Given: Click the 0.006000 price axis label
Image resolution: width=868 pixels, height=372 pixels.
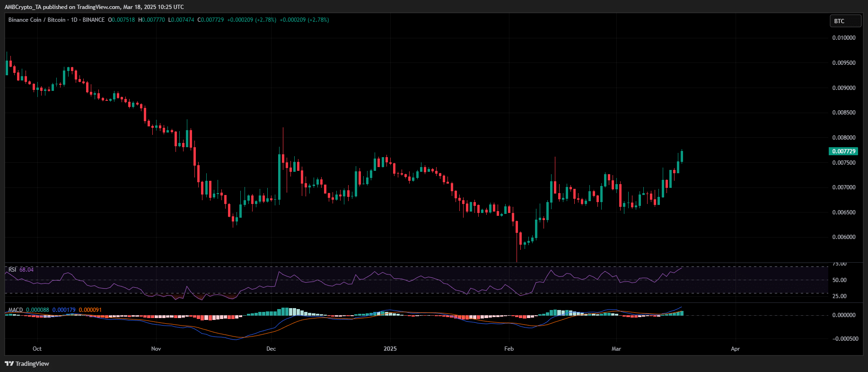Looking at the screenshot, I should [844, 237].
